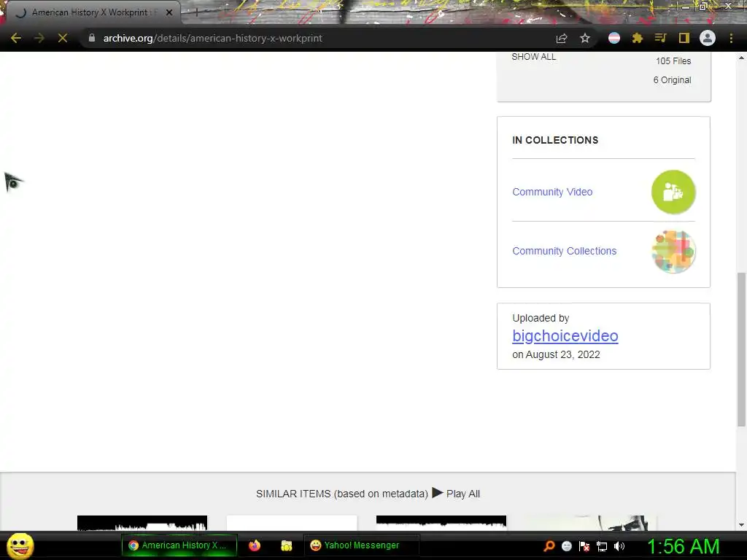
Task: Click the page vertical scrollbar thumb
Action: (741, 349)
